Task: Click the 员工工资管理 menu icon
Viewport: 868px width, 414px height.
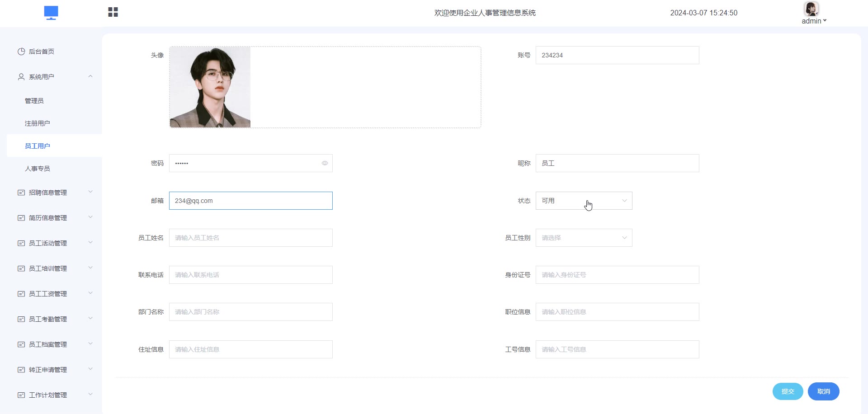Action: pos(21,294)
